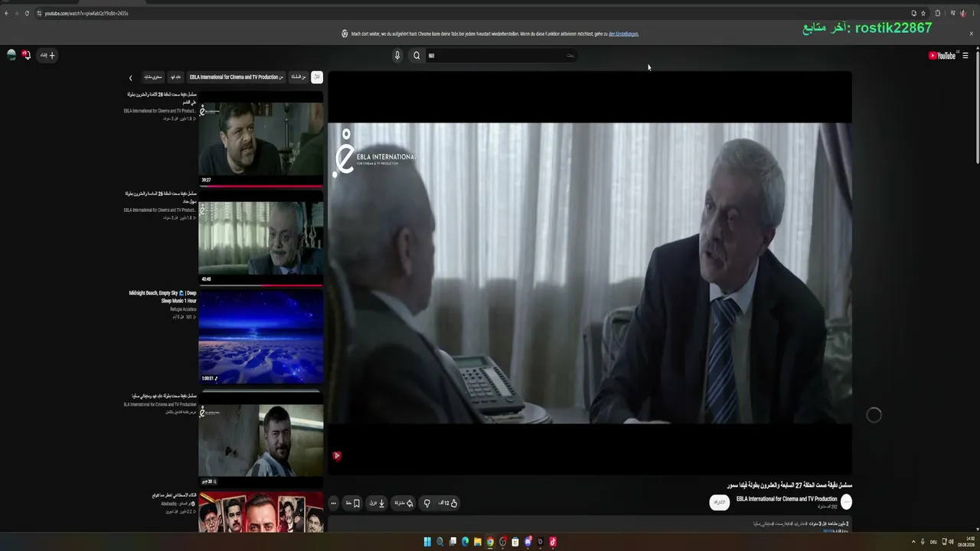
Task: Open Chrome profile avatar
Action: click(x=963, y=13)
